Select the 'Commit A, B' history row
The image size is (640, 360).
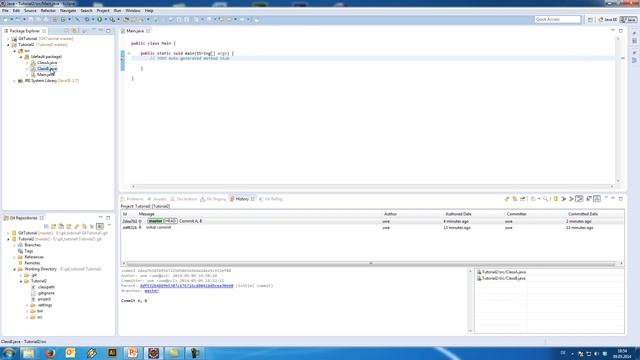tap(372, 221)
